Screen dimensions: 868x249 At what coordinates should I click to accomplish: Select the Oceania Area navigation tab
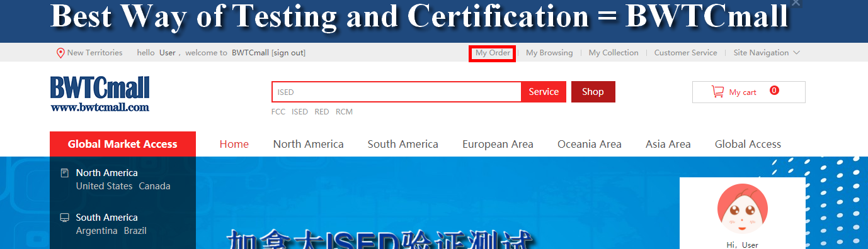(x=590, y=144)
